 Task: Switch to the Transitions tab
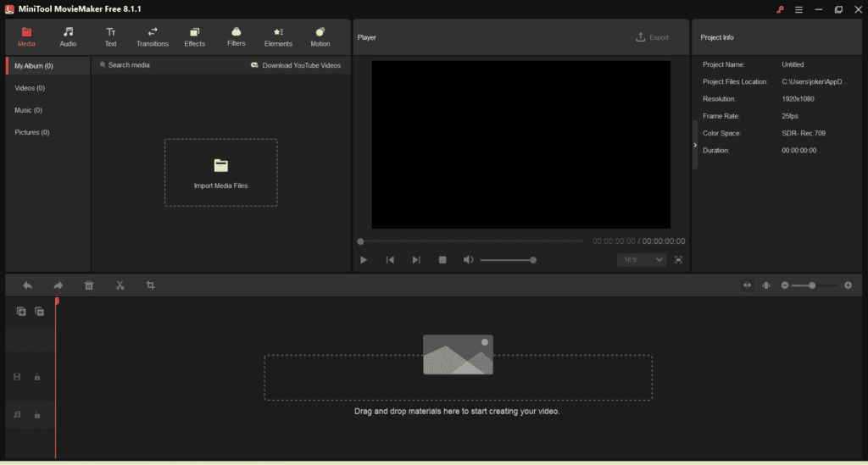click(153, 37)
